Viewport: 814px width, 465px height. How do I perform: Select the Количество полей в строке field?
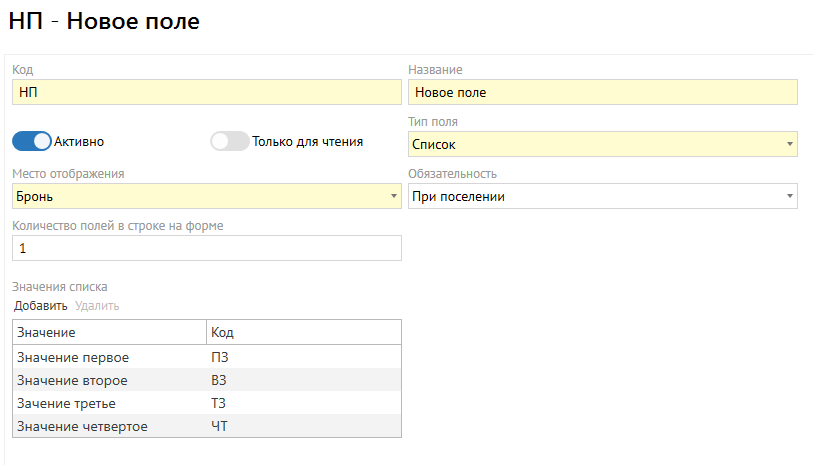pyautogui.click(x=206, y=248)
